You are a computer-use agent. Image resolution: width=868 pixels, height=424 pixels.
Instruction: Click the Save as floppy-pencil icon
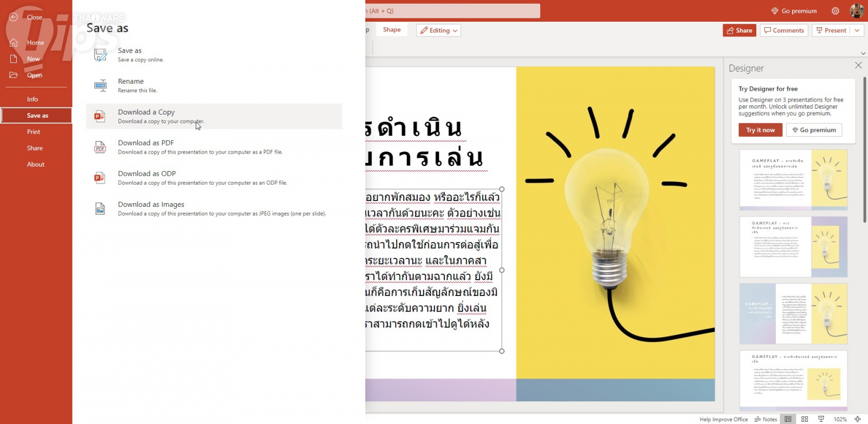tap(100, 54)
